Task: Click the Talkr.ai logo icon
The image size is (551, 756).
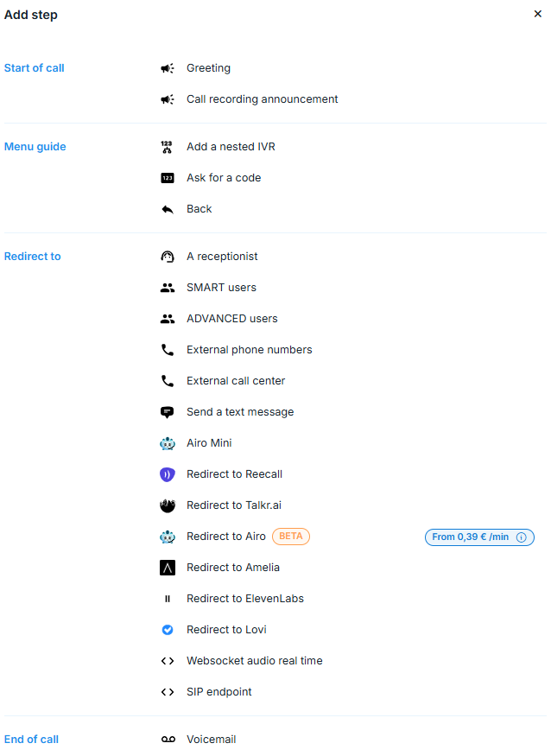Action: pos(168,505)
